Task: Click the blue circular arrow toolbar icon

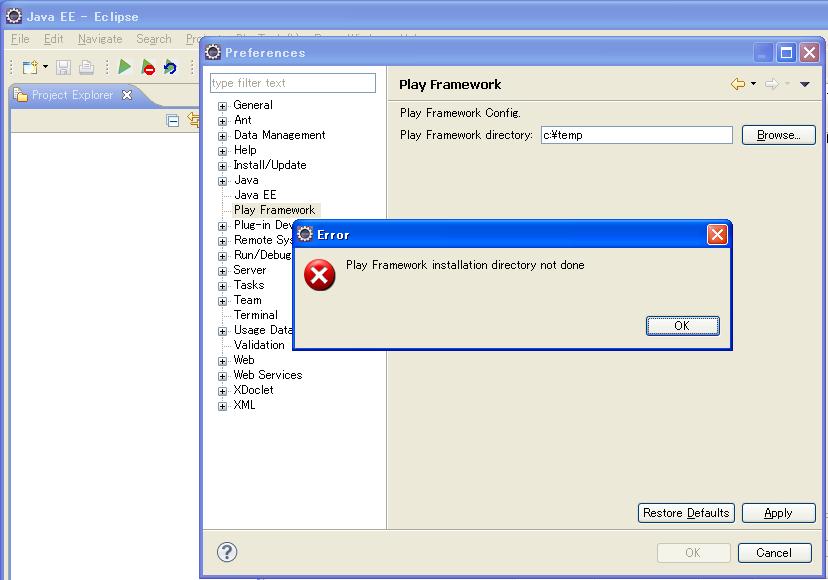Action: pyautogui.click(x=170, y=67)
